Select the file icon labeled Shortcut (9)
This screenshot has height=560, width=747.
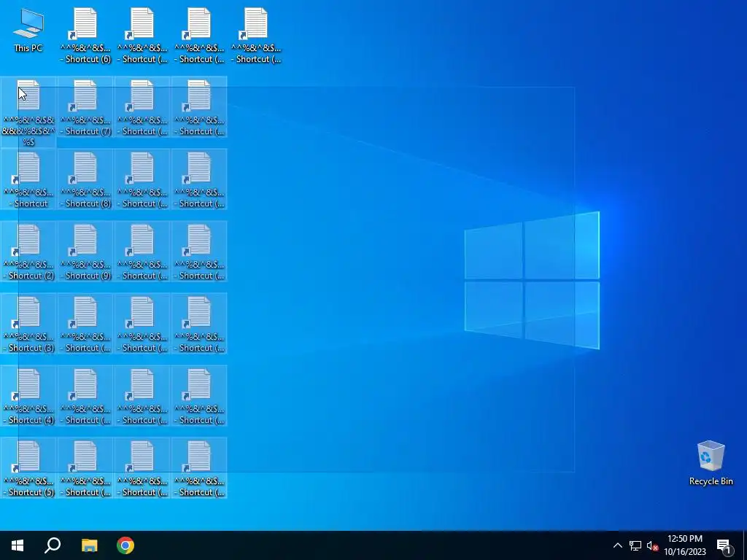pyautogui.click(x=85, y=252)
